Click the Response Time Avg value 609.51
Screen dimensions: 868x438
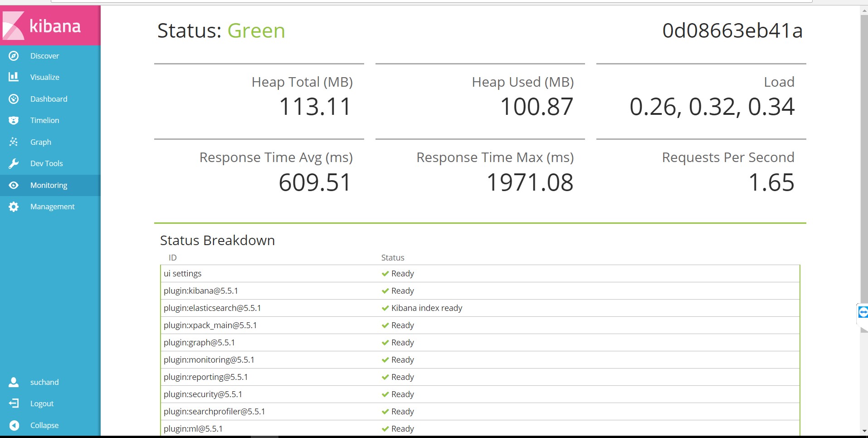315,182
